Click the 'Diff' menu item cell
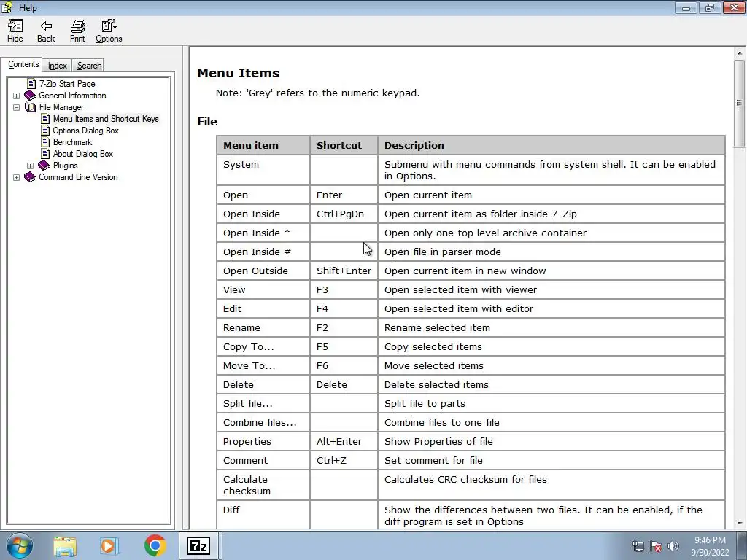 click(263, 516)
